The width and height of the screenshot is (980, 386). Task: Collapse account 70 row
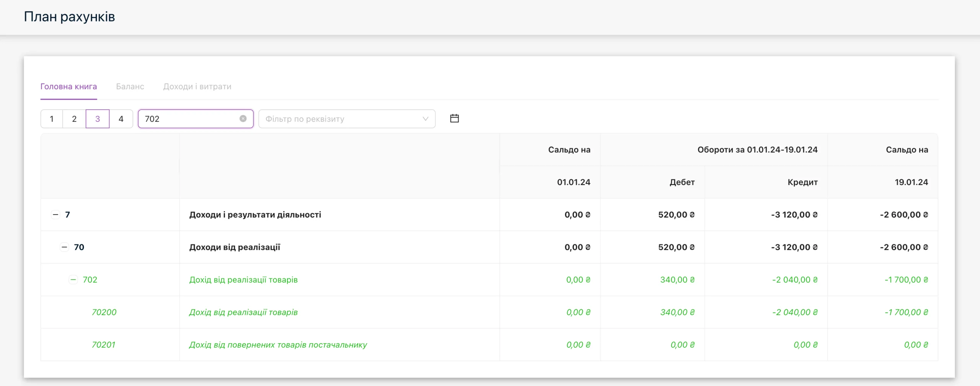coord(64,247)
